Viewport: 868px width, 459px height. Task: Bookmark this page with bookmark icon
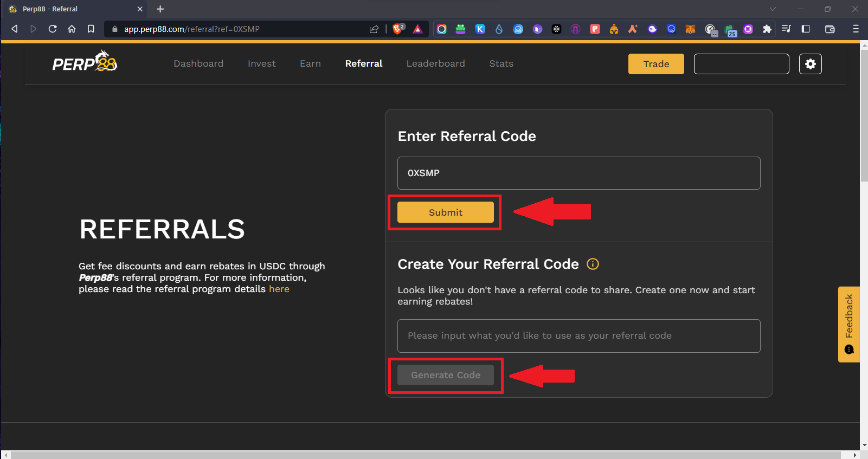point(91,29)
